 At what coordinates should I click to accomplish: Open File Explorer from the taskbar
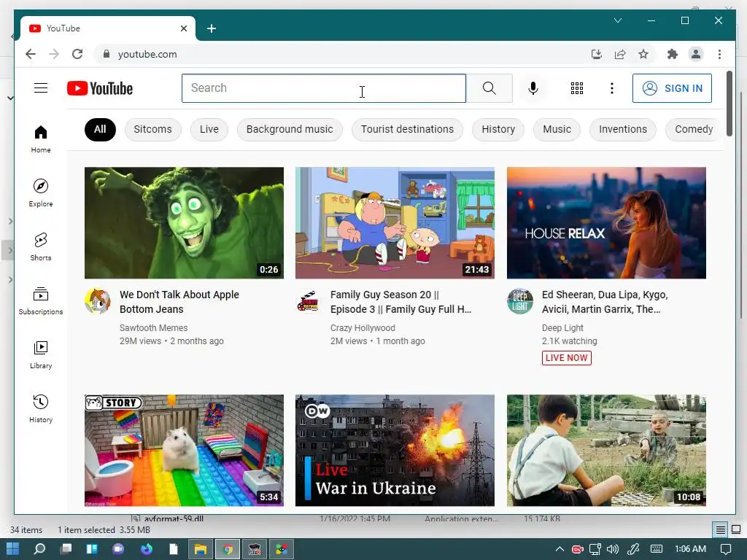coord(201,549)
